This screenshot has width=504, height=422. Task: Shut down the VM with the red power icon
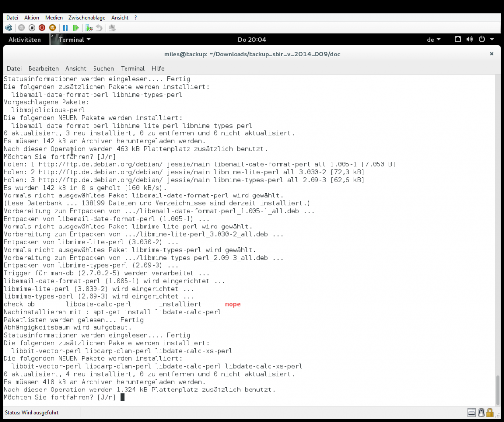click(42, 28)
